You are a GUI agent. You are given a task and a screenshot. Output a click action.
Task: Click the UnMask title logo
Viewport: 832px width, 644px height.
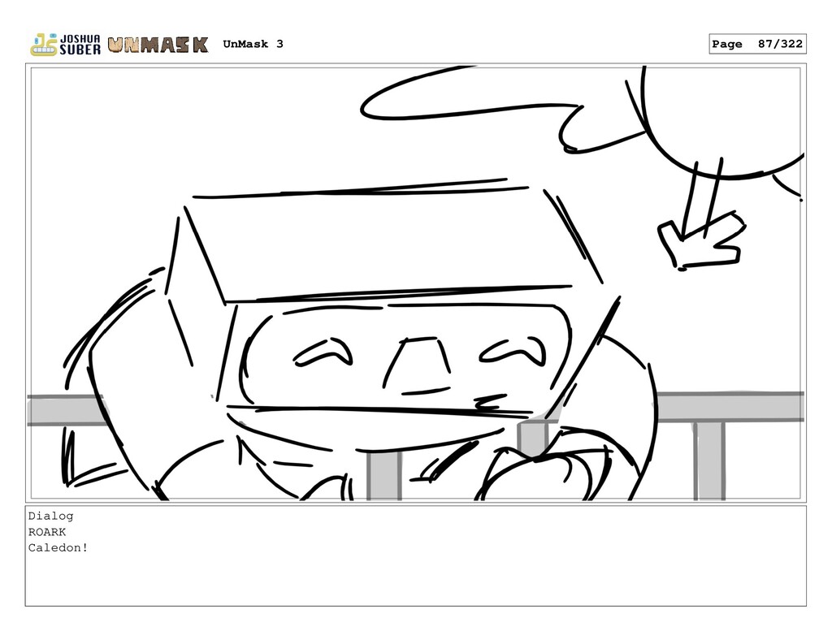click(x=158, y=45)
